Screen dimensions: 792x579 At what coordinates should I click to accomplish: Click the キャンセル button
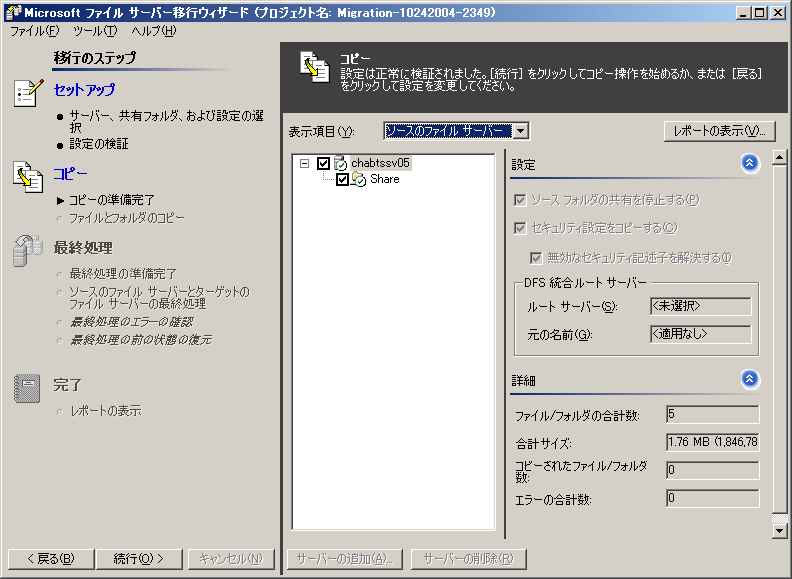[x=231, y=559]
